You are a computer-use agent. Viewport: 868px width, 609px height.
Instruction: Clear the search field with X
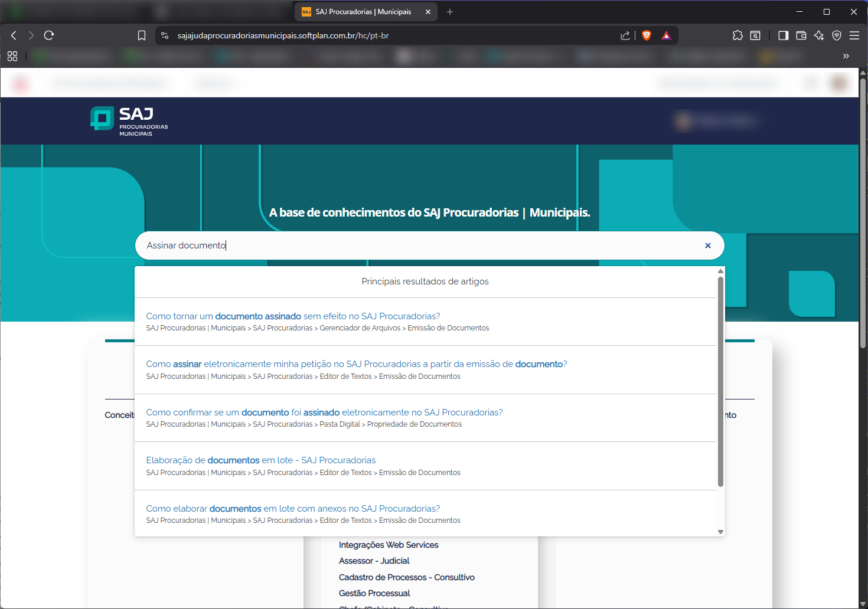707,245
